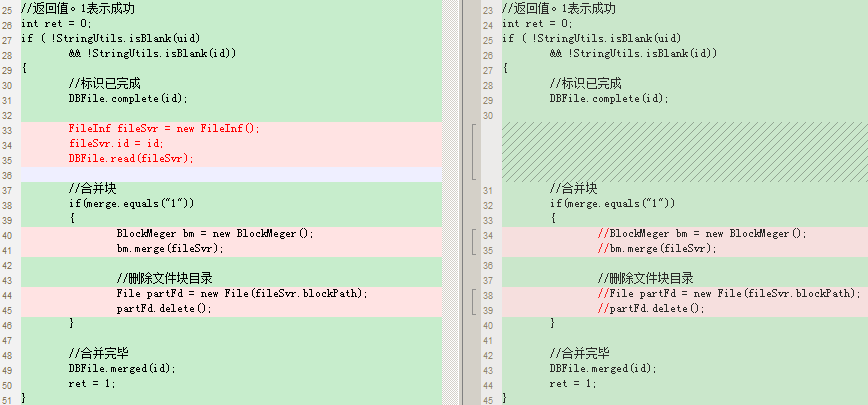
Task: Click commented '//bm.merge(fileSvr);' in right pane
Action: (657, 248)
